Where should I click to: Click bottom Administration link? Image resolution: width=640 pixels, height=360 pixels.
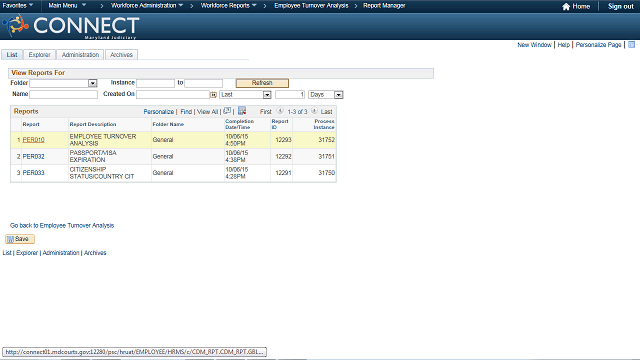point(61,253)
